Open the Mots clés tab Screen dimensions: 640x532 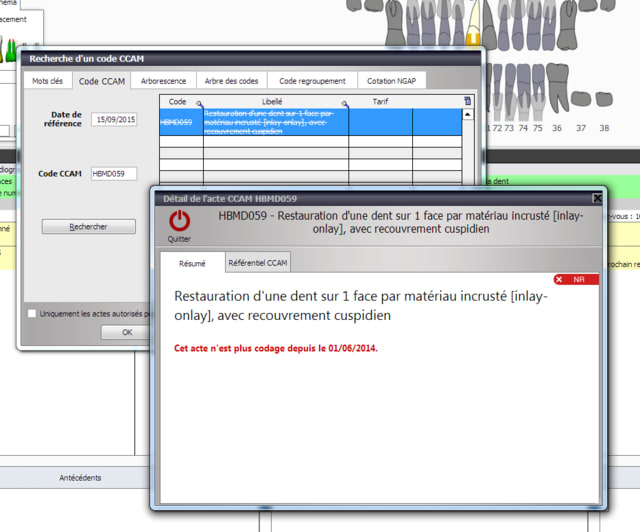(x=47, y=81)
